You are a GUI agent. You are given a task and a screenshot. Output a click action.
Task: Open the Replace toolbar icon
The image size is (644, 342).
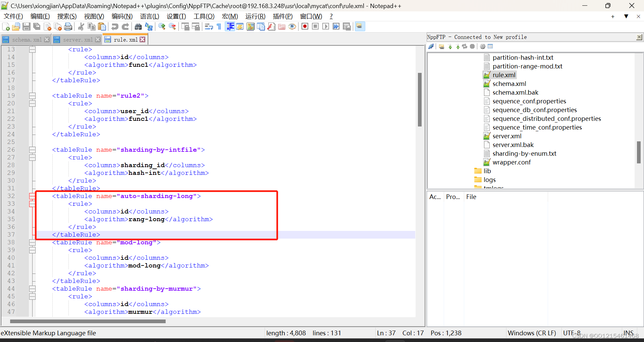149,27
